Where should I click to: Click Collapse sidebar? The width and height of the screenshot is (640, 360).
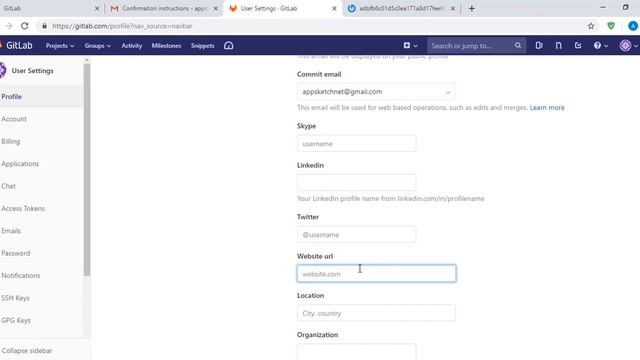coord(27,351)
